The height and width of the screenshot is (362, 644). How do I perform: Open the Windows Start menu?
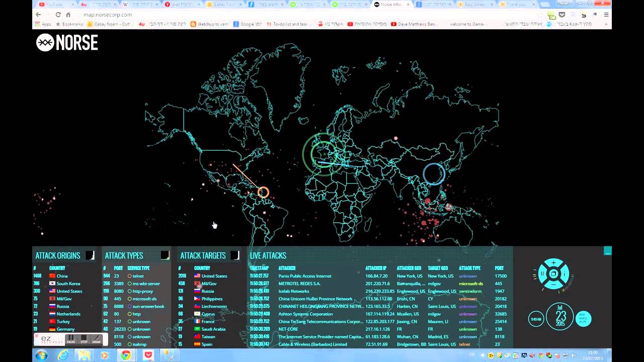tap(41, 355)
